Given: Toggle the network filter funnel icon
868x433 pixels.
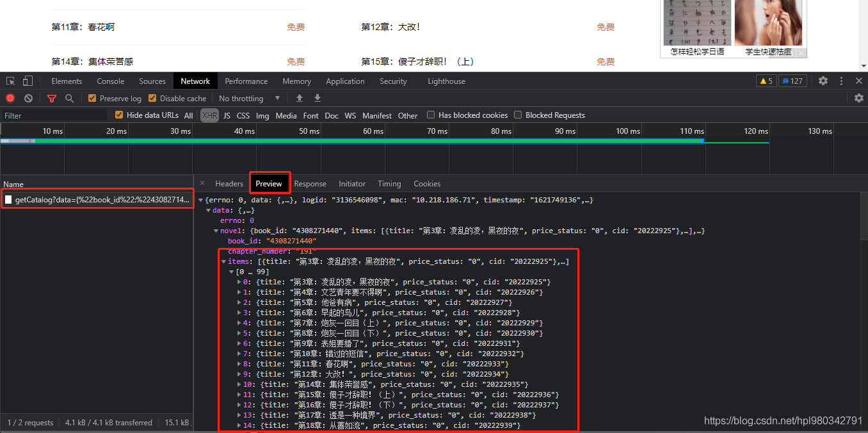Looking at the screenshot, I should tap(52, 99).
